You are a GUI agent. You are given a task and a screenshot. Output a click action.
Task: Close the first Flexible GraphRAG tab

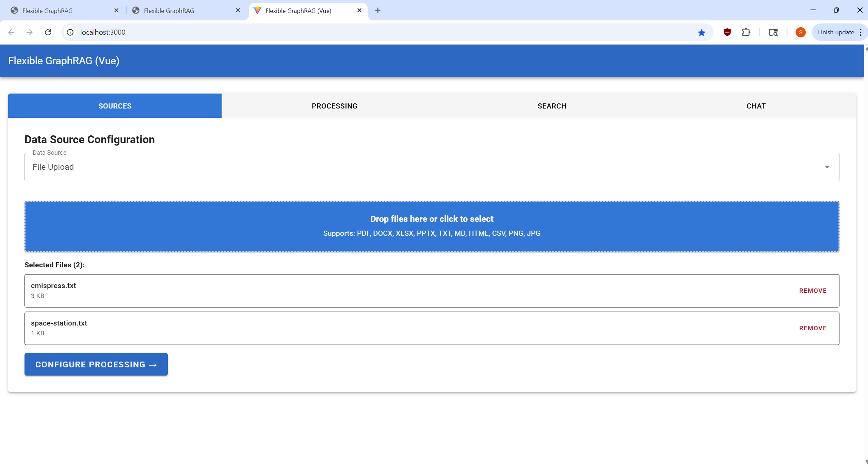(116, 11)
